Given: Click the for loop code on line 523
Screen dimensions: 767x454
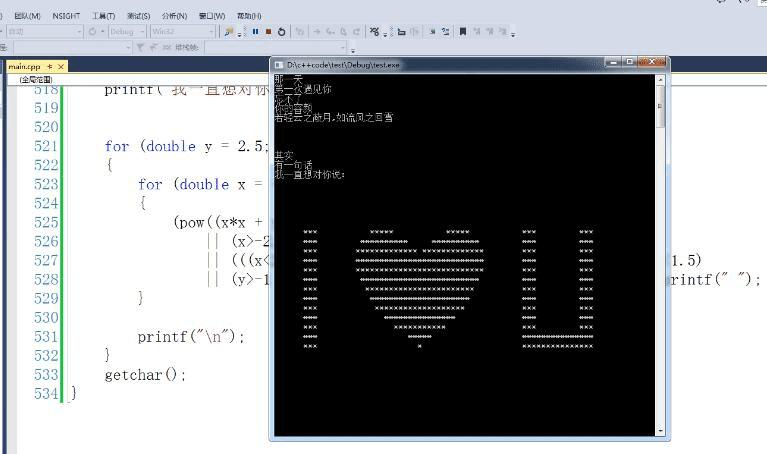Looking at the screenshot, I should pos(200,184).
